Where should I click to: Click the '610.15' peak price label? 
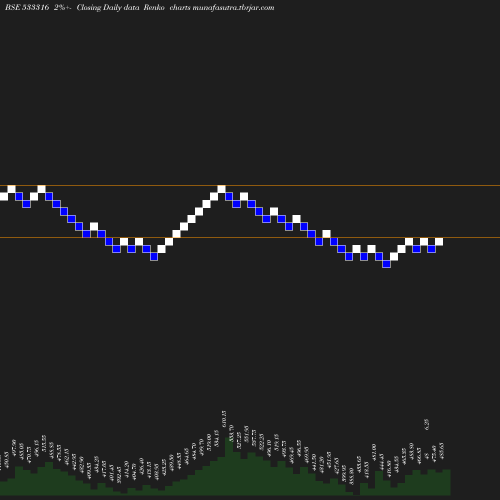pyautogui.click(x=224, y=419)
